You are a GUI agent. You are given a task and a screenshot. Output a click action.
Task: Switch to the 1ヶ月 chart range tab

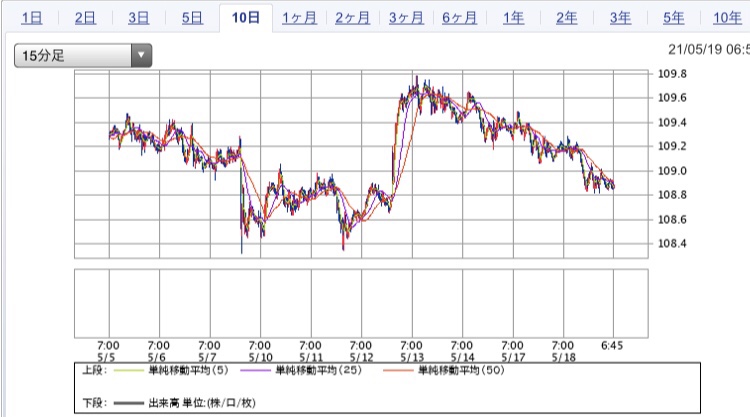pyautogui.click(x=299, y=18)
